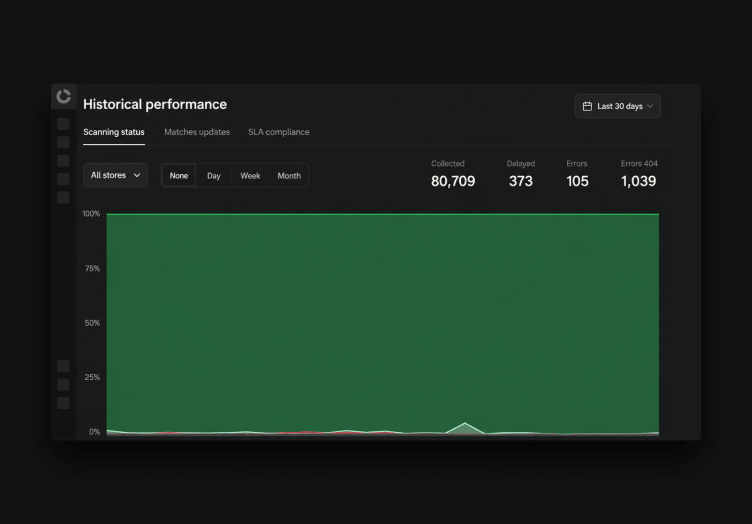Set grouping to None
The image size is (752, 524).
[x=178, y=176]
